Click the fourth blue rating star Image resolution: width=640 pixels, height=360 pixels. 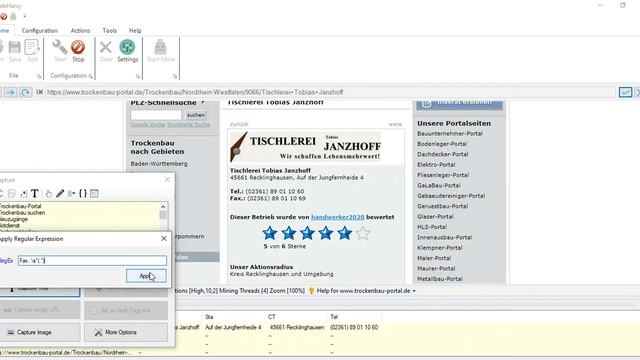coord(326,233)
